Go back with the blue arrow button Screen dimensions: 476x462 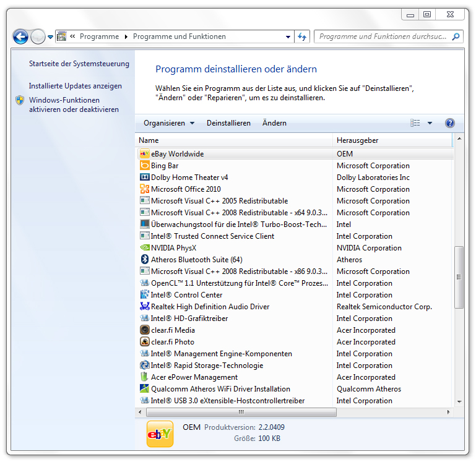click(20, 37)
